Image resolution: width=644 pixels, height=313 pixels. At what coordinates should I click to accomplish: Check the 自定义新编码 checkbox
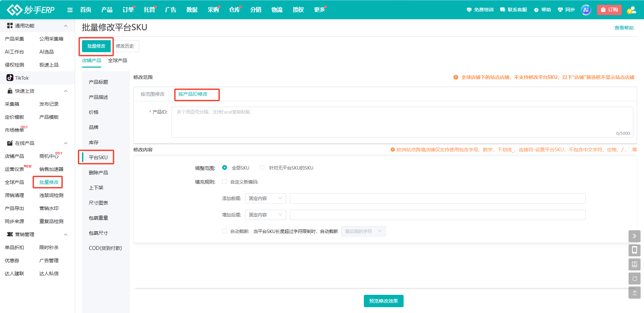click(225, 182)
